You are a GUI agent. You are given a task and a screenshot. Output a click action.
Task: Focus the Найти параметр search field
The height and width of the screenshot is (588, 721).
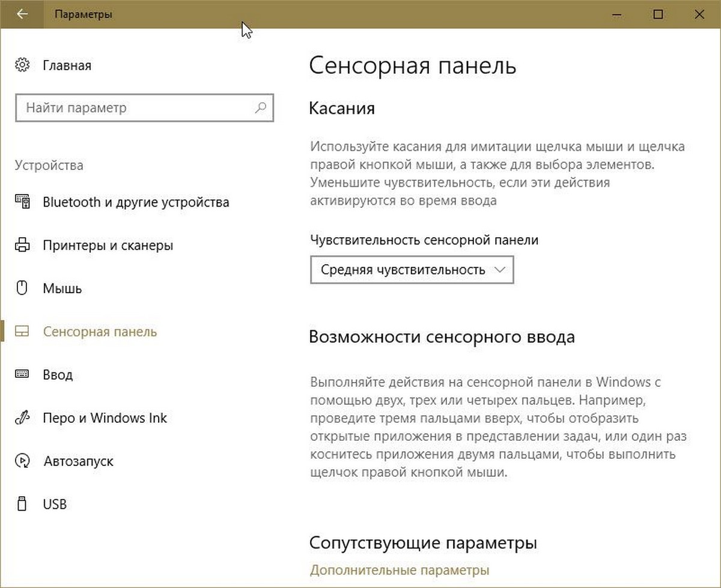144,108
